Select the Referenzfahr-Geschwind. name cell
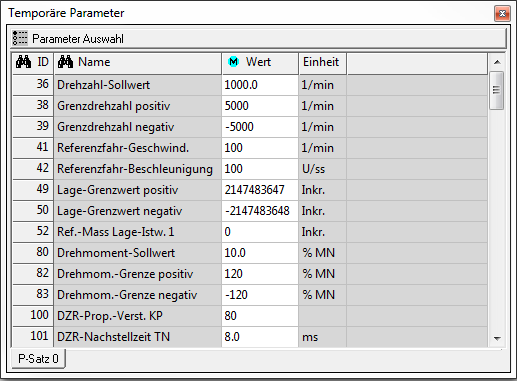517x381 pixels. tap(138, 148)
